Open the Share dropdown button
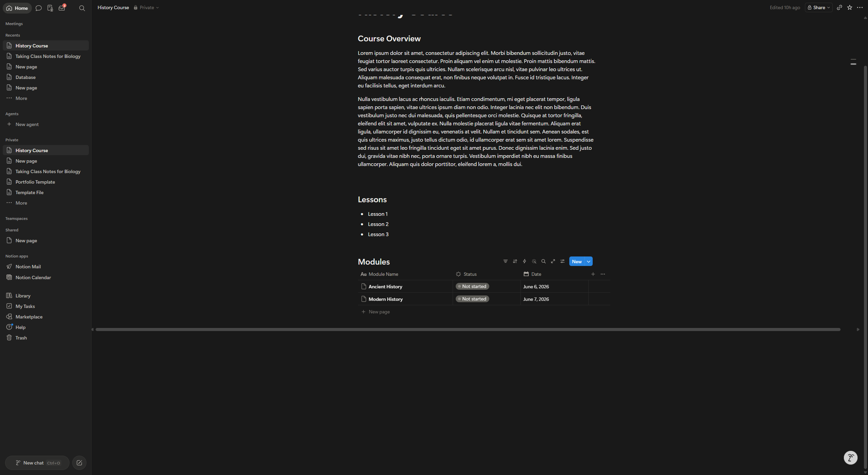Screen dimensions: 868x475 click(818, 7)
